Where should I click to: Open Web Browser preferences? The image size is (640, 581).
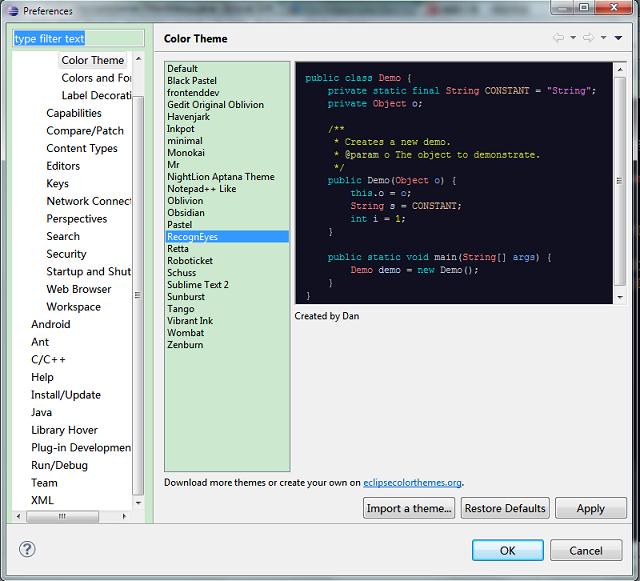[x=79, y=289]
